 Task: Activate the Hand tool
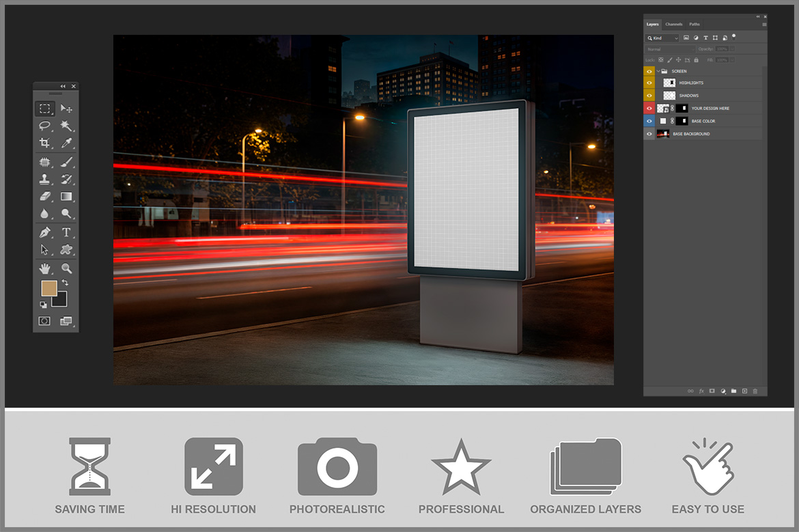click(44, 268)
